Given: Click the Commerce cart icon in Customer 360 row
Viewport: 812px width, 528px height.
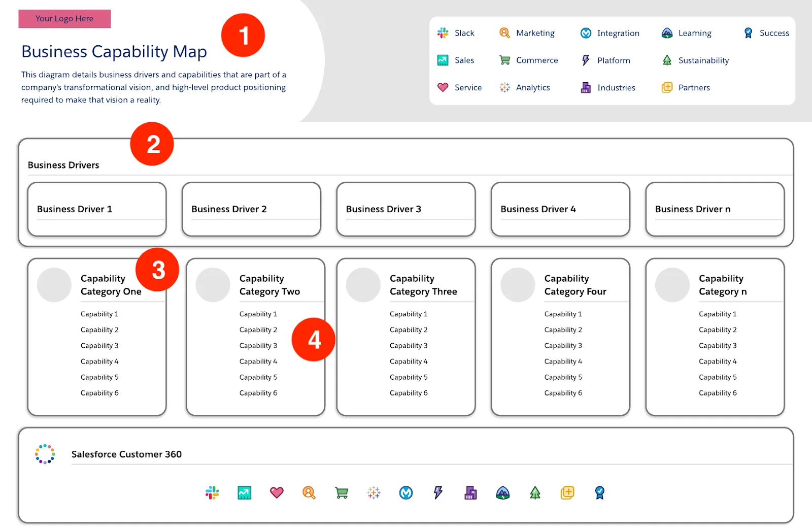Looking at the screenshot, I should [x=342, y=492].
